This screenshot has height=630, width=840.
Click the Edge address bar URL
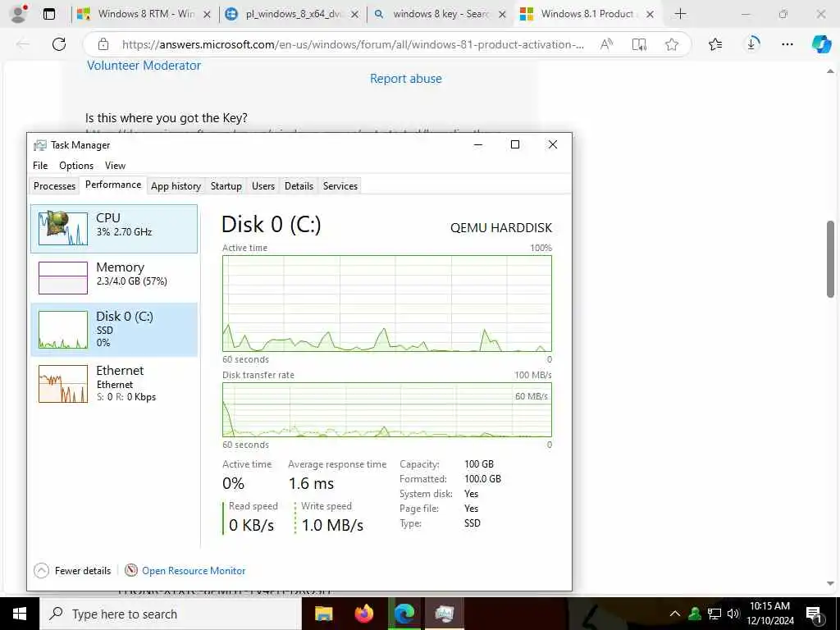(353, 44)
